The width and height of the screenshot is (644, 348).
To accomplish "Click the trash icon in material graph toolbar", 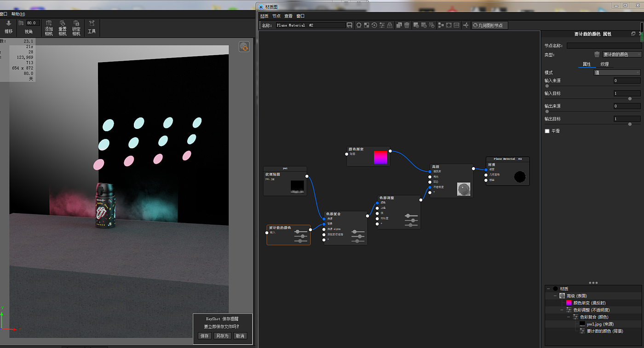I will 407,25.
